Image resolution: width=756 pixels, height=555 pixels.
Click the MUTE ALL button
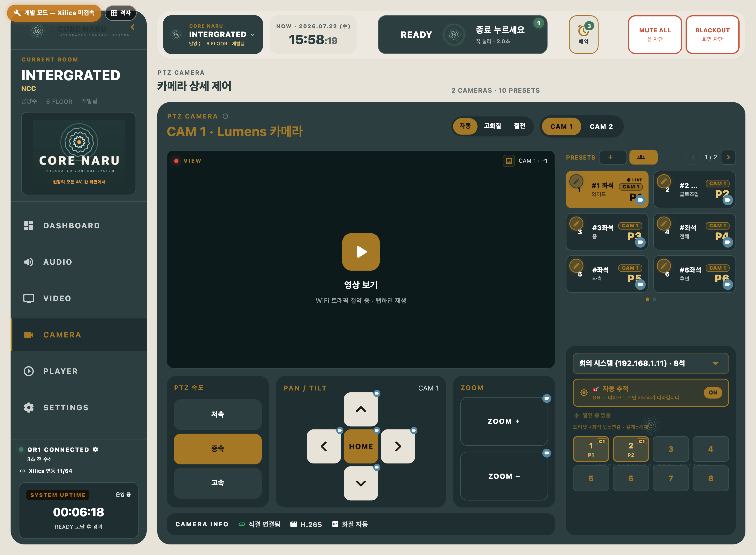[x=655, y=34]
